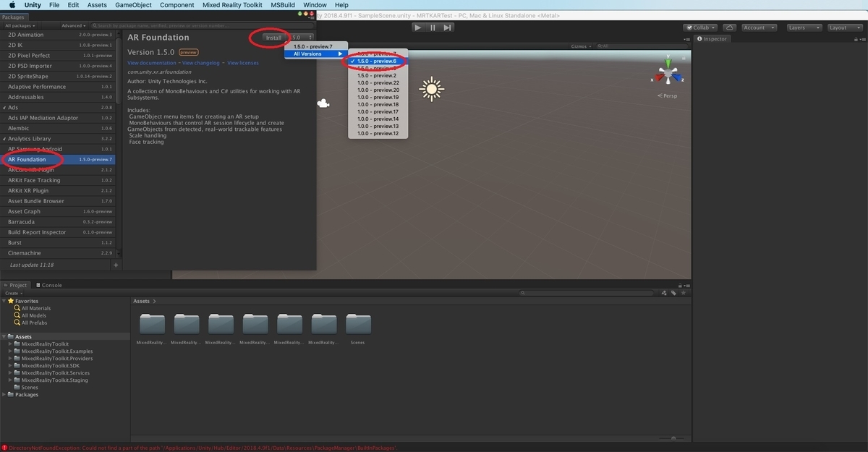This screenshot has width=868, height=452.
Task: Open the Account dropdown
Action: point(758,27)
